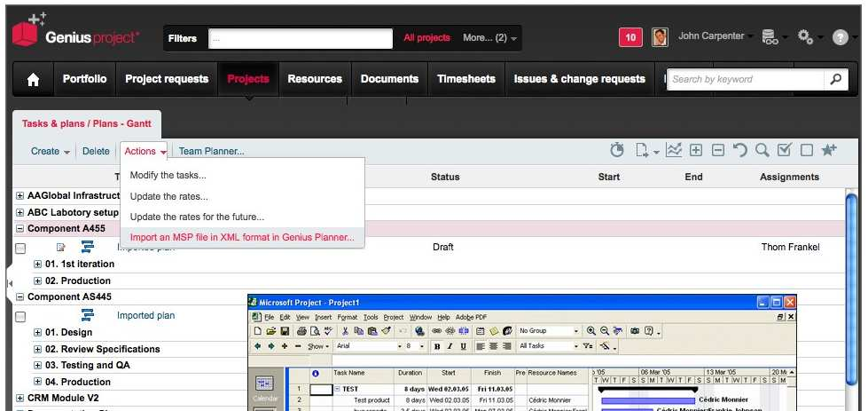868x411 pixels.
Task: Expand 02. Review Specifications phase
Action: point(37,349)
